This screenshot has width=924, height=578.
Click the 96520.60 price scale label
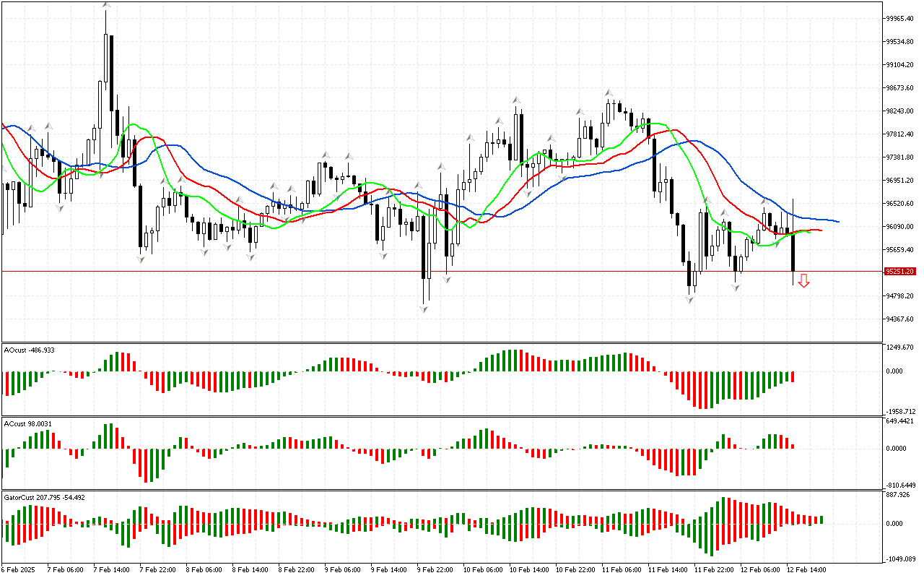click(x=899, y=204)
